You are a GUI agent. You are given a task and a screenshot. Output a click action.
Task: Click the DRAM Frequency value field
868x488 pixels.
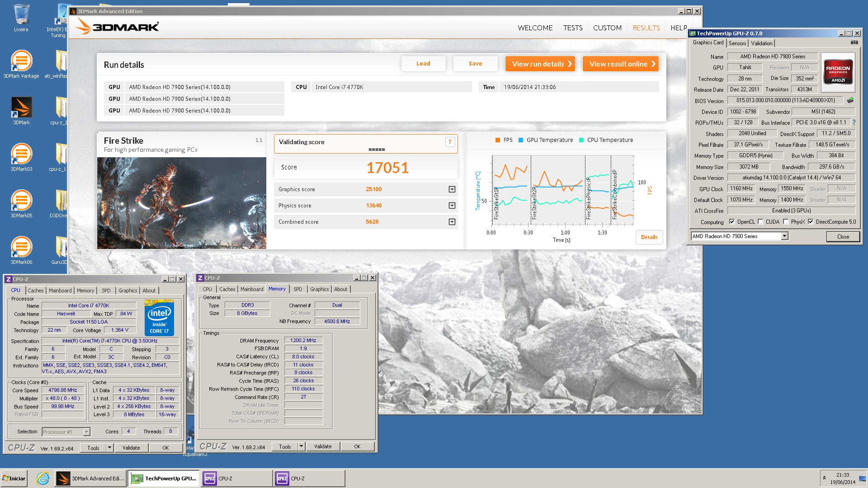(x=303, y=340)
